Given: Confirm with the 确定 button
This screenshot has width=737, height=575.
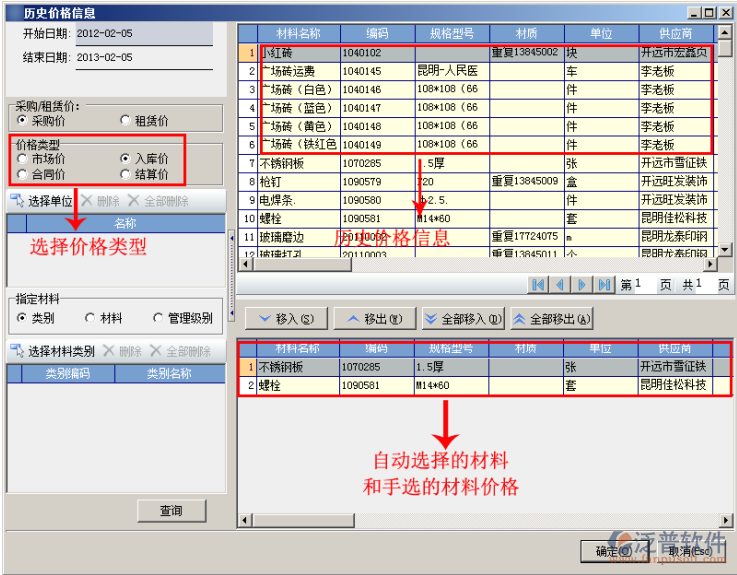Looking at the screenshot, I should point(612,550).
